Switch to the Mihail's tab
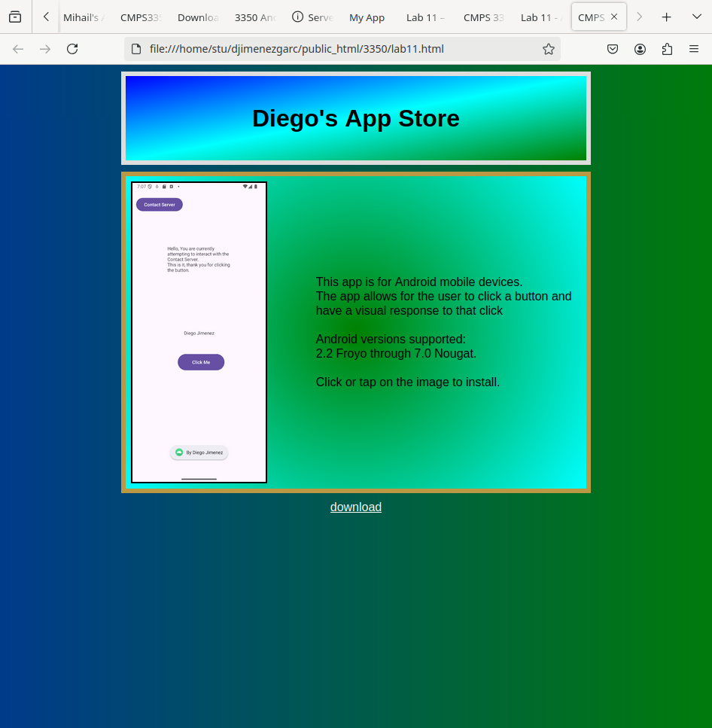This screenshot has width=712, height=728. pos(84,17)
